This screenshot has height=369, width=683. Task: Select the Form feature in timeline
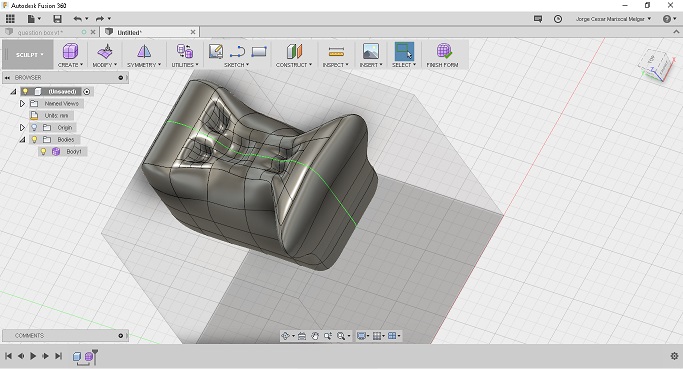coord(90,356)
